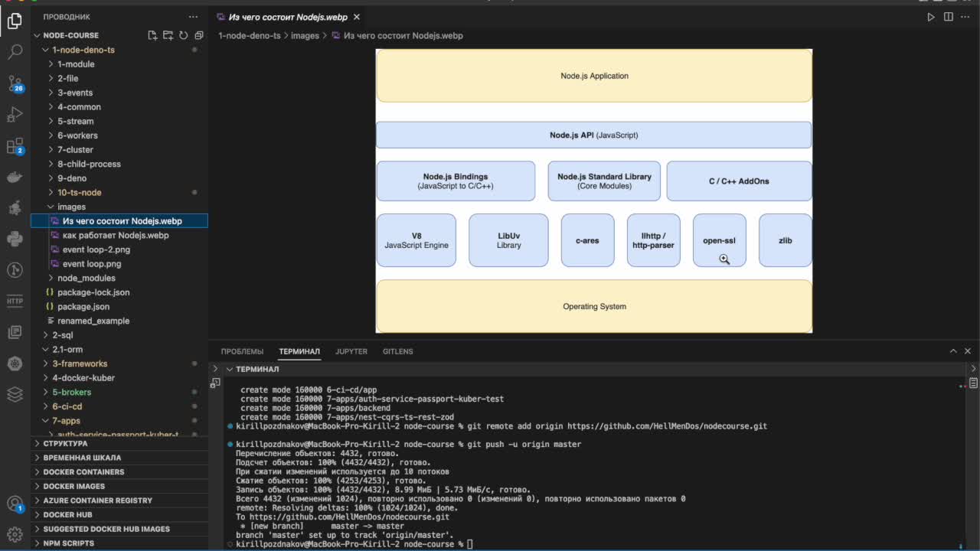Collapse the 1-node-deno-ts folder
Viewport: 980px width, 551px height.
tap(119, 50)
